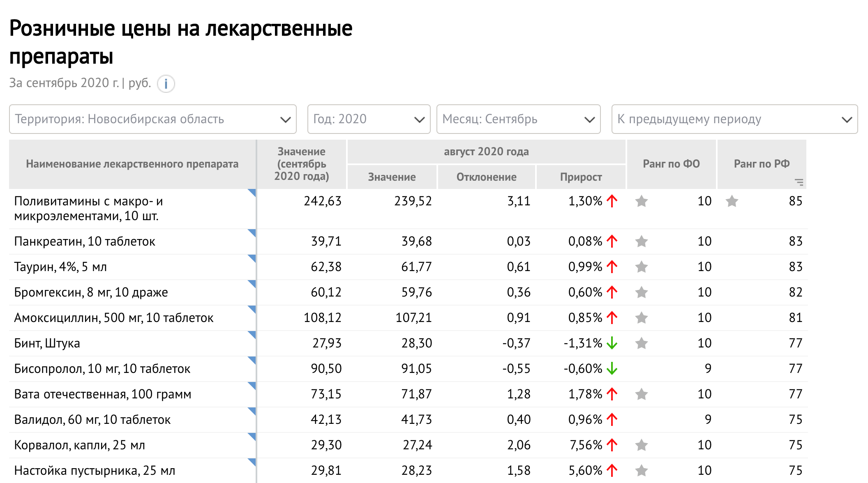Click Значение (сентябрь 2020 года) header
Image resolution: width=868 pixels, height=483 pixels.
click(302, 164)
